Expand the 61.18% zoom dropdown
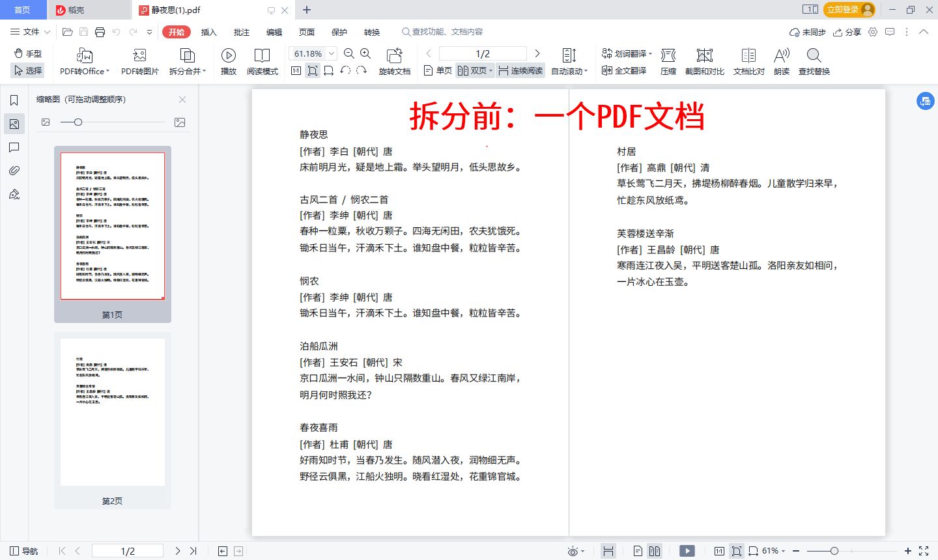This screenshot has height=560, width=938. pos(332,53)
